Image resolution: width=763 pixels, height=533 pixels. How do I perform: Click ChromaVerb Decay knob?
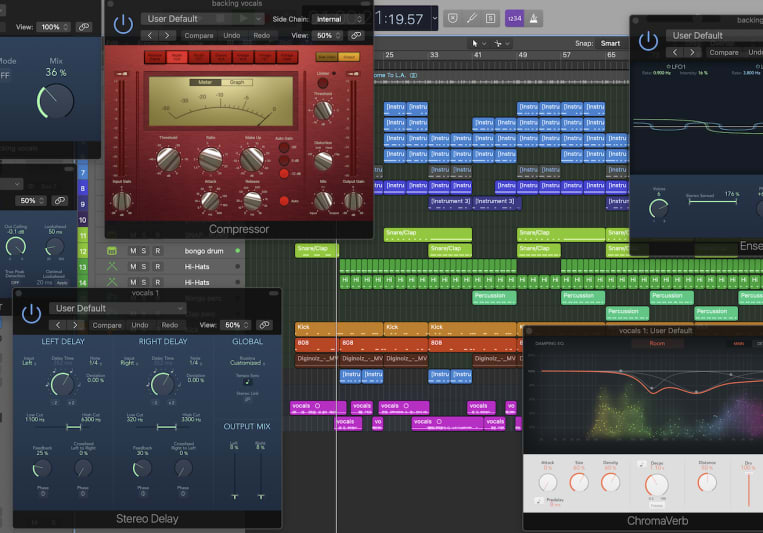click(x=656, y=485)
